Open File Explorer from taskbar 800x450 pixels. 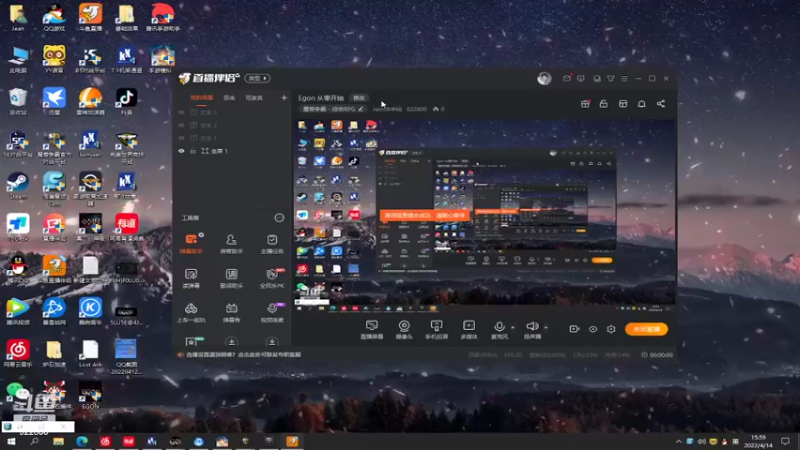(58, 441)
